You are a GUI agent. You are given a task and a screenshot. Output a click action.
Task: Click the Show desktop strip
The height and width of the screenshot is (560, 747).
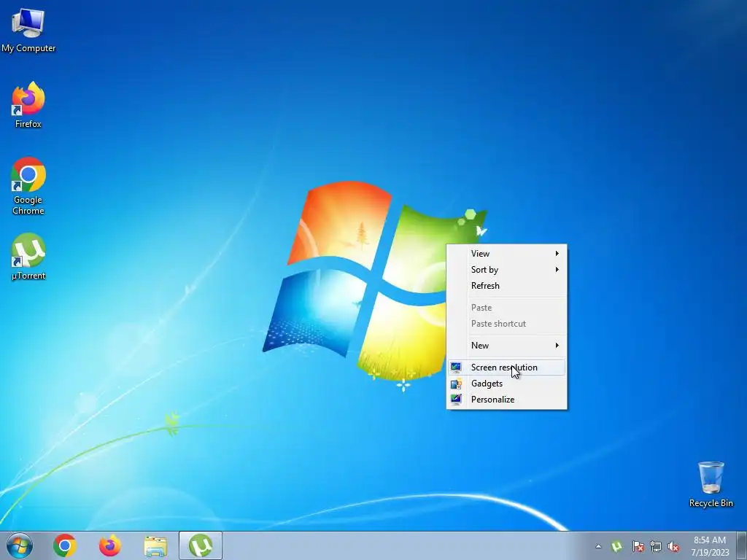pyautogui.click(x=741, y=545)
